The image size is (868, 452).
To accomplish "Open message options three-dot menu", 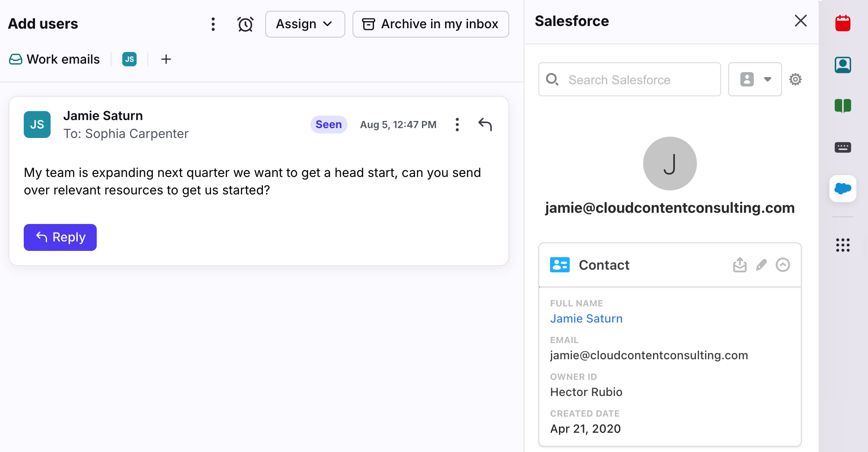I will pos(457,125).
